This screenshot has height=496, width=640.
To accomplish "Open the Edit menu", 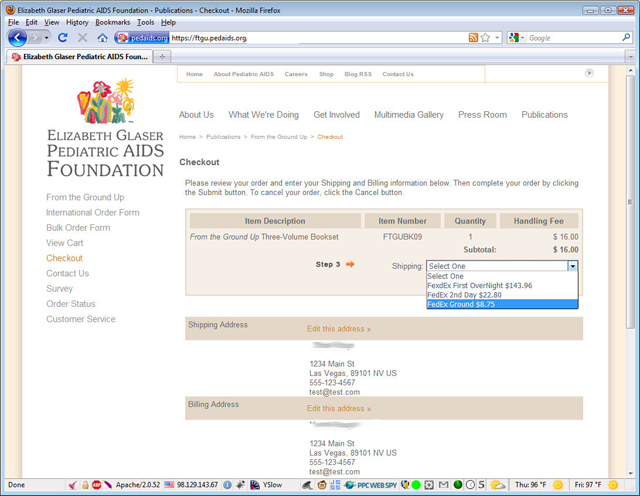I will [31, 22].
